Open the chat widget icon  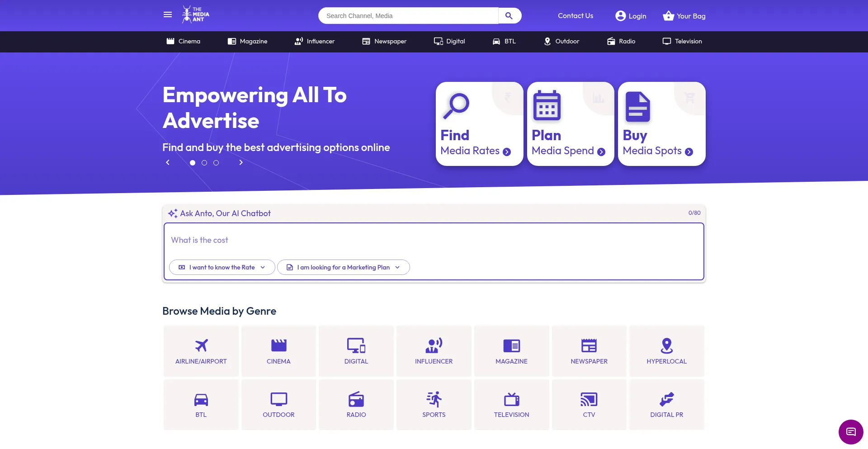tap(851, 432)
